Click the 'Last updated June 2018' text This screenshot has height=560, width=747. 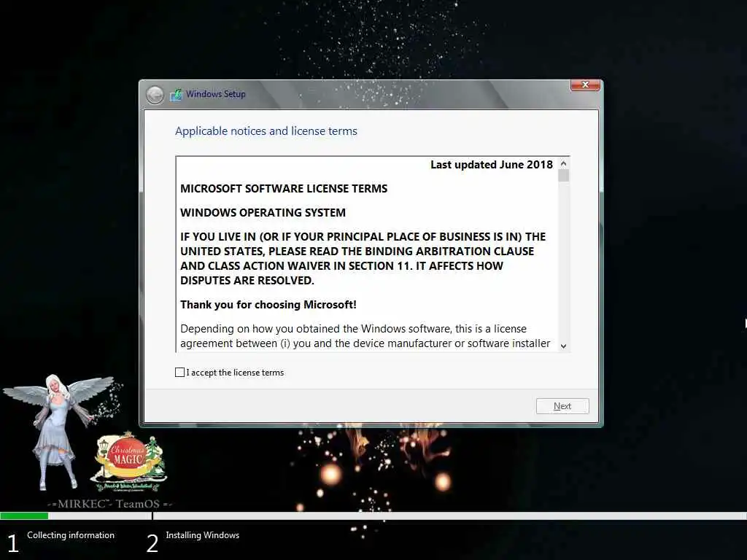tap(492, 165)
